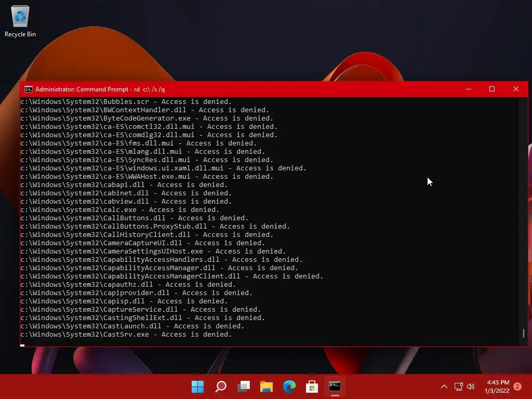The height and width of the screenshot is (399, 532).
Task: Click the windows.ui.xaml.dll.mui line
Action: tap(164, 168)
